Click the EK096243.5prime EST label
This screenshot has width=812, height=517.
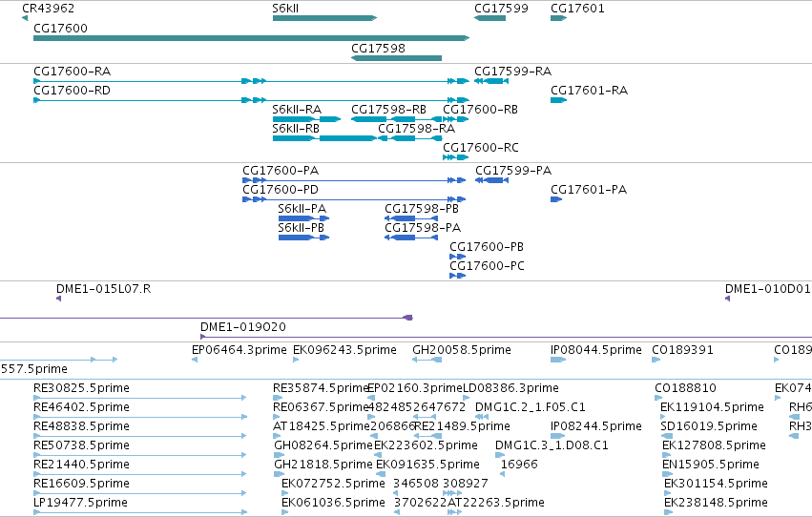coord(344,350)
